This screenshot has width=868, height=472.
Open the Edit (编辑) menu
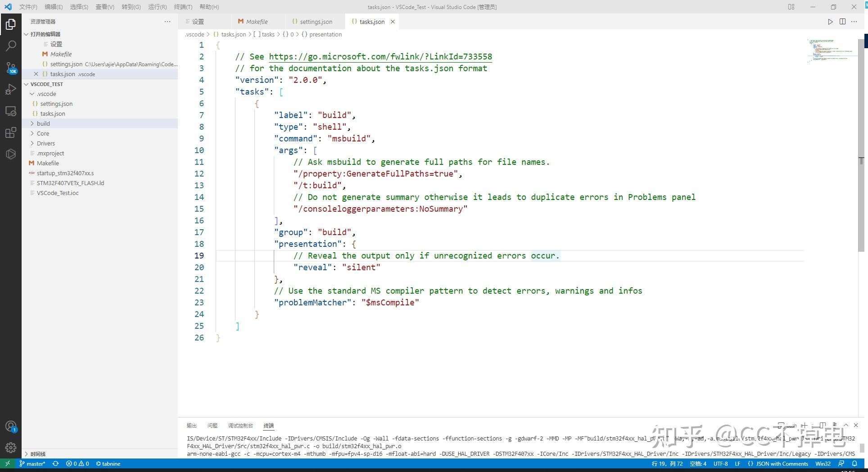pos(54,7)
